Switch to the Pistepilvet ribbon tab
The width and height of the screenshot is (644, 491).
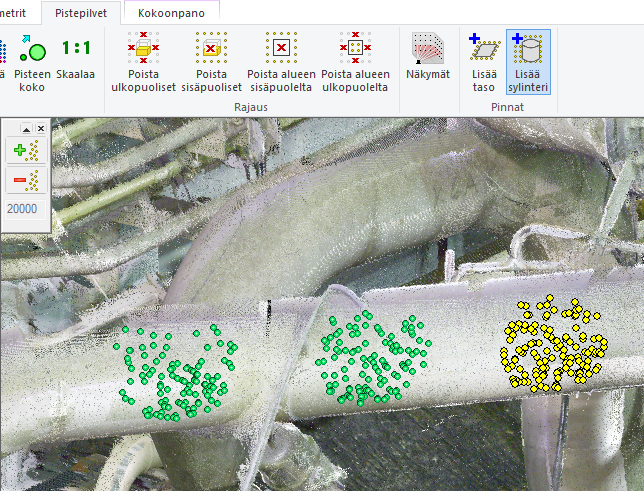pyautogui.click(x=81, y=12)
